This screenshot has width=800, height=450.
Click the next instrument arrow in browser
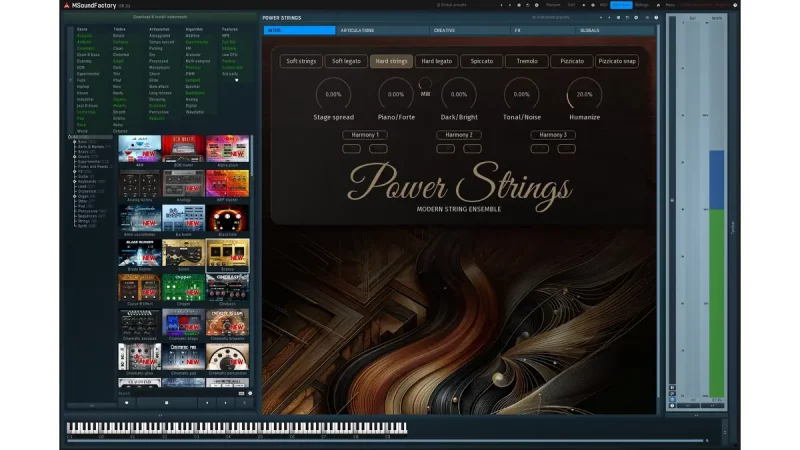224,402
